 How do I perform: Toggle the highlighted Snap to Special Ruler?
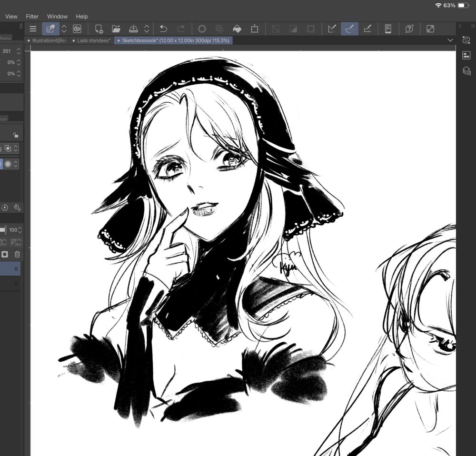349,29
